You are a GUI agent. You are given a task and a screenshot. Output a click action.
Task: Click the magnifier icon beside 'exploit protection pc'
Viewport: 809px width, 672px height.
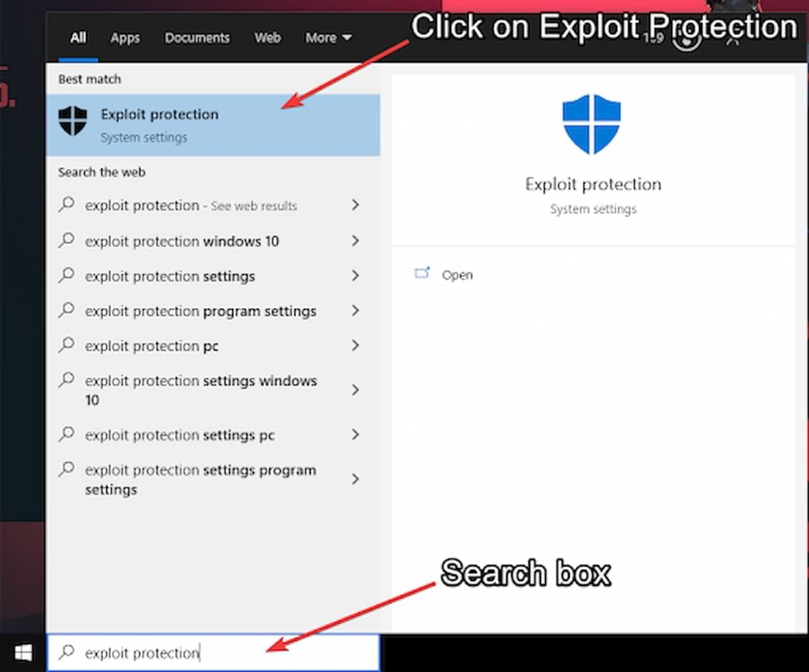[66, 345]
